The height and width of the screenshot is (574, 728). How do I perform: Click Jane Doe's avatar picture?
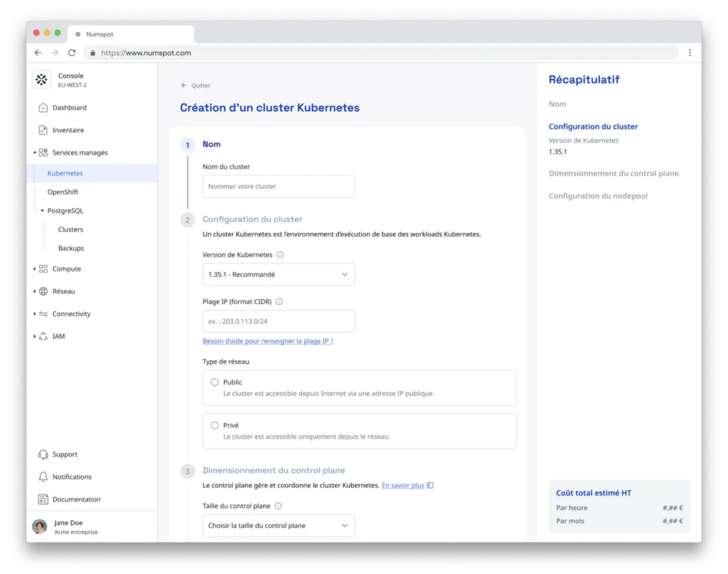pos(40,526)
